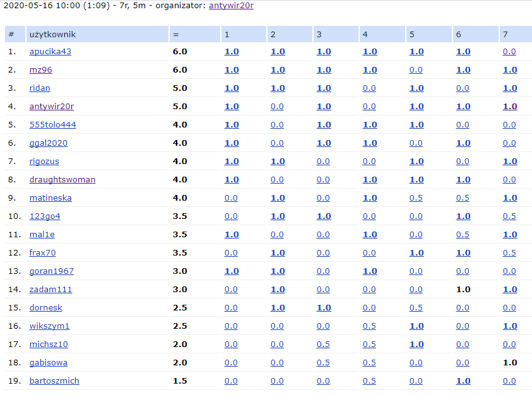View ridan's round 1 game result
Viewport: 532px width, 395px height.
click(x=232, y=88)
